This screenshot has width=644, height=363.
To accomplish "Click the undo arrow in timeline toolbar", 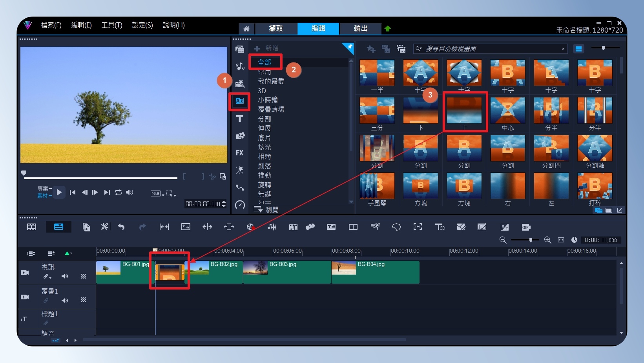I will (121, 227).
